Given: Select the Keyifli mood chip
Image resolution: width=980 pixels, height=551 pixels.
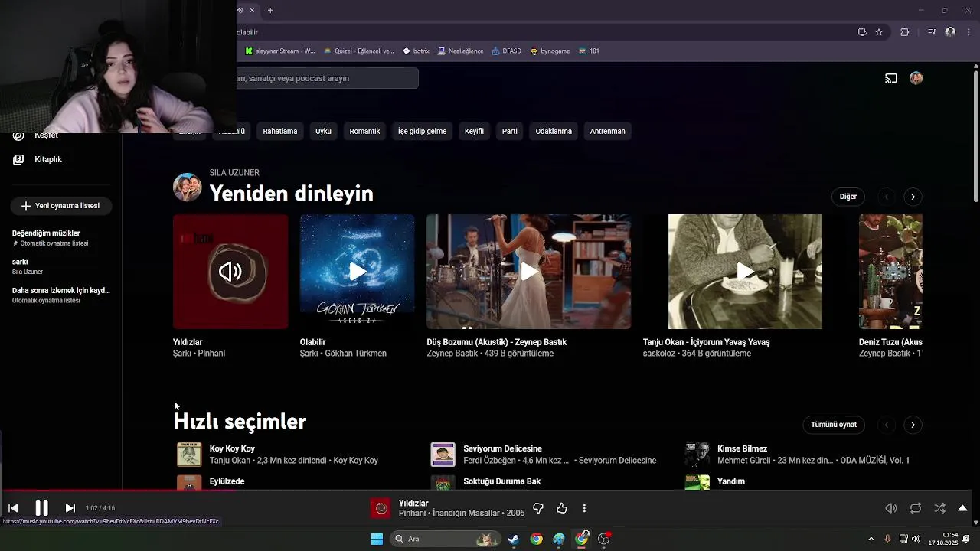Looking at the screenshot, I should click(474, 131).
